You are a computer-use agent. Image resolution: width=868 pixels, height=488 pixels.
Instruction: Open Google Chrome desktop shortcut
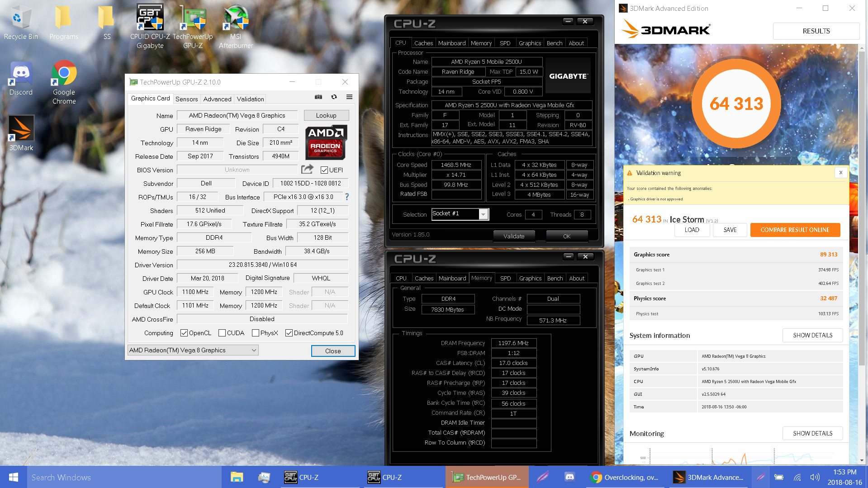(64, 82)
